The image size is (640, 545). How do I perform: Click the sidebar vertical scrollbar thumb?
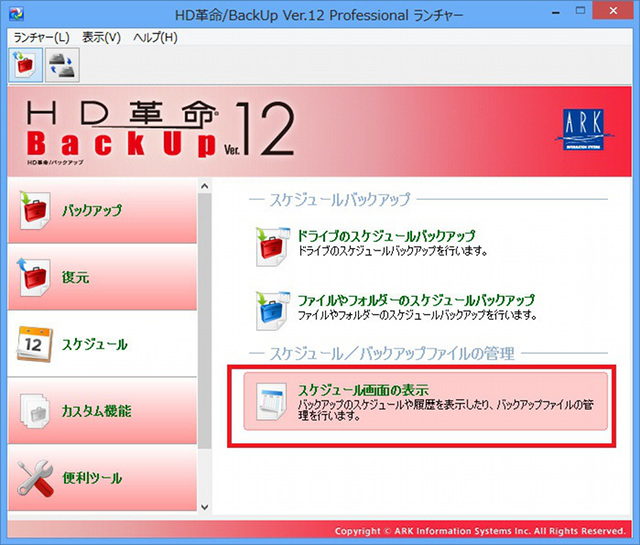204,321
